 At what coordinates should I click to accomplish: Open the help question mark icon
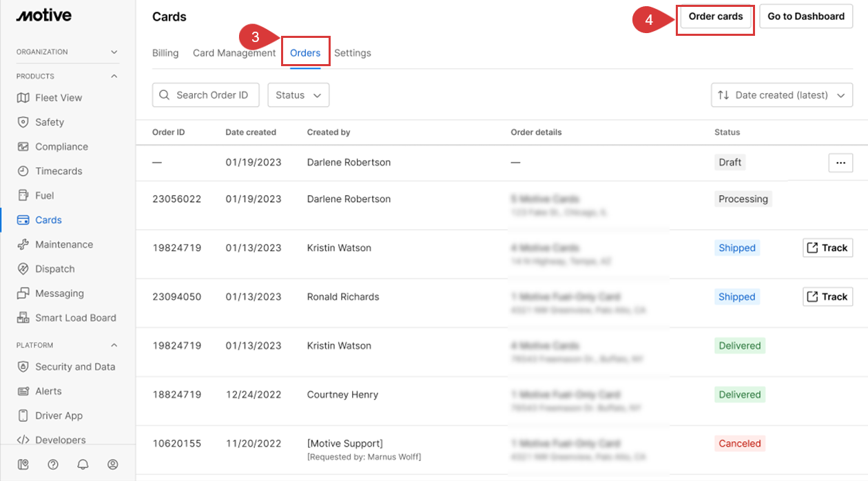[53, 464]
